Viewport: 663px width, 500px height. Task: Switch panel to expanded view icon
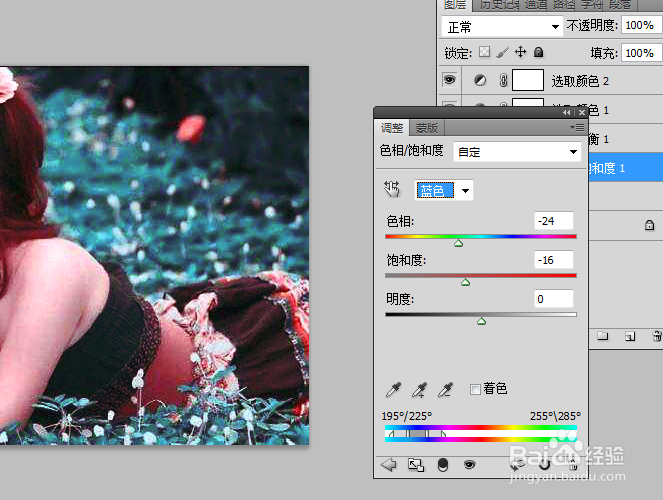tap(416, 465)
